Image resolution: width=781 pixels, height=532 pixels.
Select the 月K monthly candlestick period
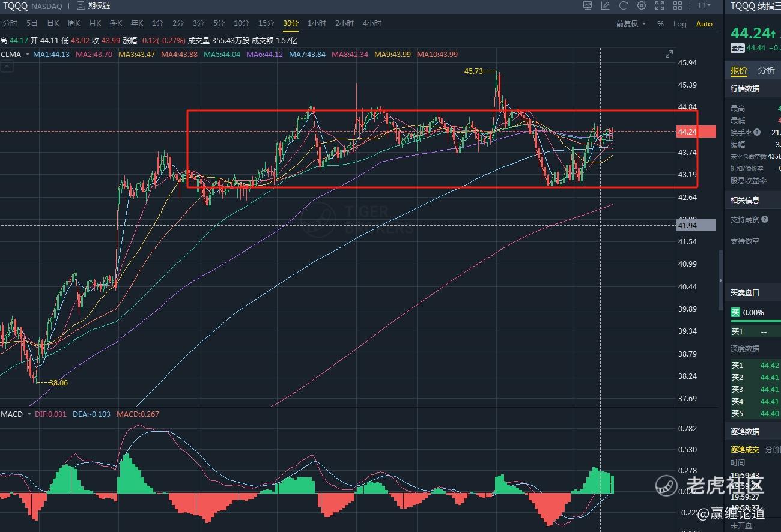click(x=95, y=23)
